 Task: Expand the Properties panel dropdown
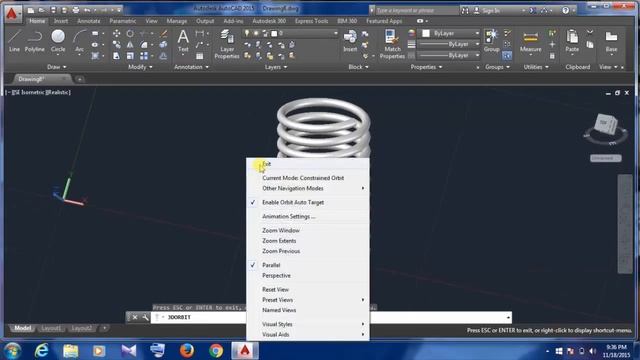pos(426,67)
